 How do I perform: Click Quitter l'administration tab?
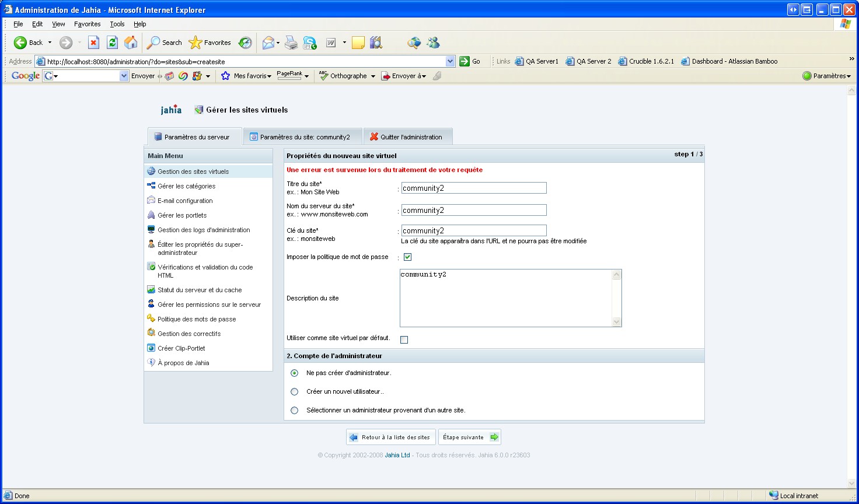[x=408, y=137]
